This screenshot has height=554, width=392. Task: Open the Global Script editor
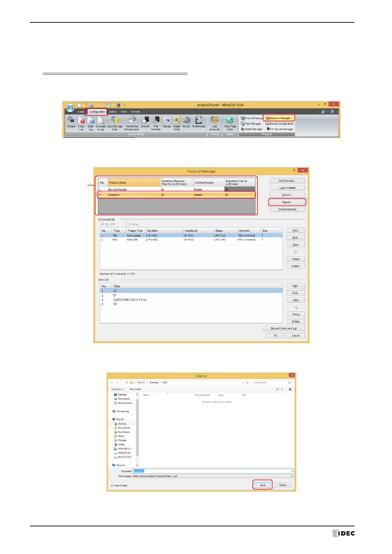177,123
